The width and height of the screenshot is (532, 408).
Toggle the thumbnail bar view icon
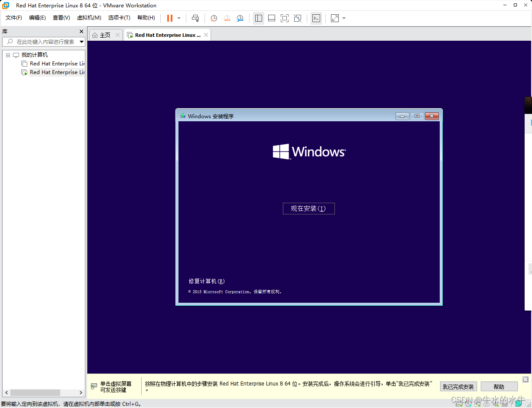coord(272,18)
